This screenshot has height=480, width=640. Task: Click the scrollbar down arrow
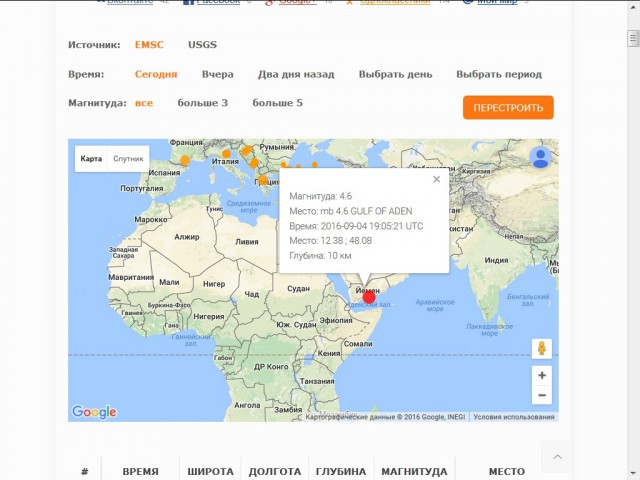coord(633,473)
